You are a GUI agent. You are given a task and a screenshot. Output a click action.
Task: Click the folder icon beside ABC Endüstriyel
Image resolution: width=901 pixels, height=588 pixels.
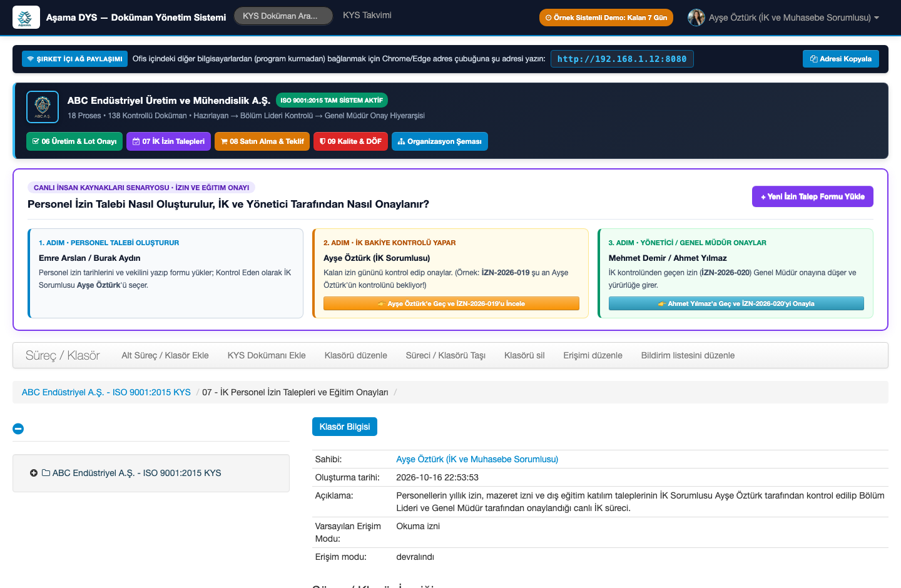pos(46,473)
